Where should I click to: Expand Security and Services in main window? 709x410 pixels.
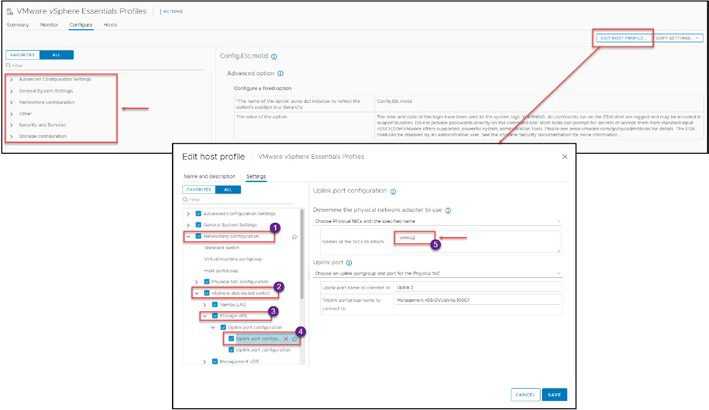[11, 125]
